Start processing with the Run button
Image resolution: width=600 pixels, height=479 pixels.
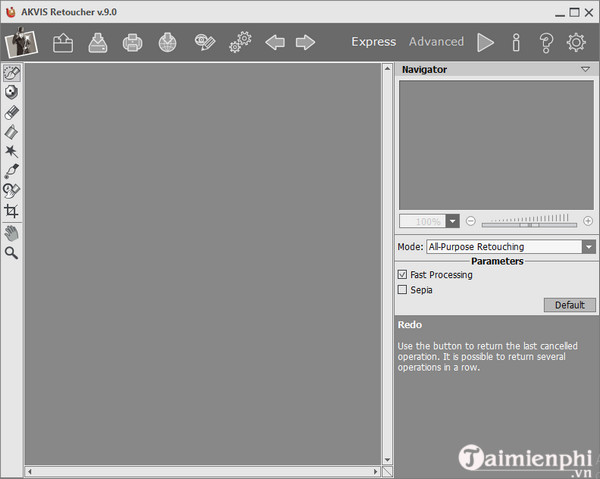tap(485, 42)
